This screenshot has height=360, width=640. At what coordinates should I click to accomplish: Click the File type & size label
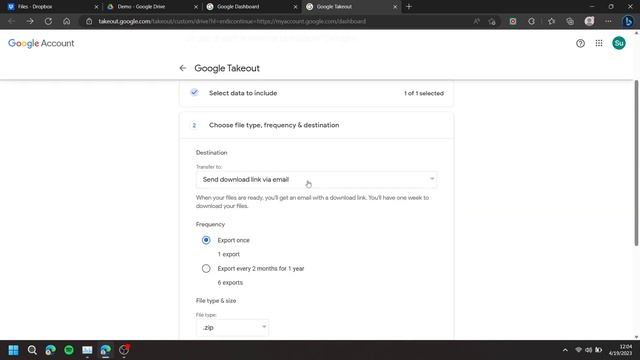(x=216, y=301)
